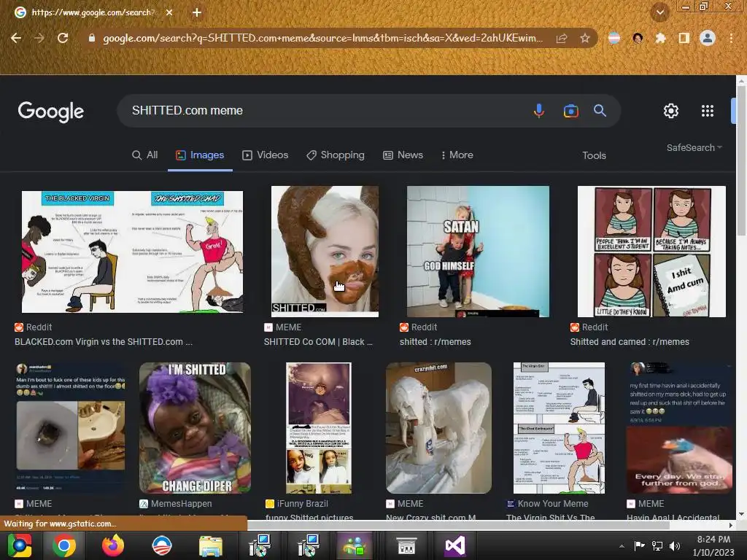The width and height of the screenshot is (747, 560).
Task: Open the Shopping tab
Action: coord(336,155)
